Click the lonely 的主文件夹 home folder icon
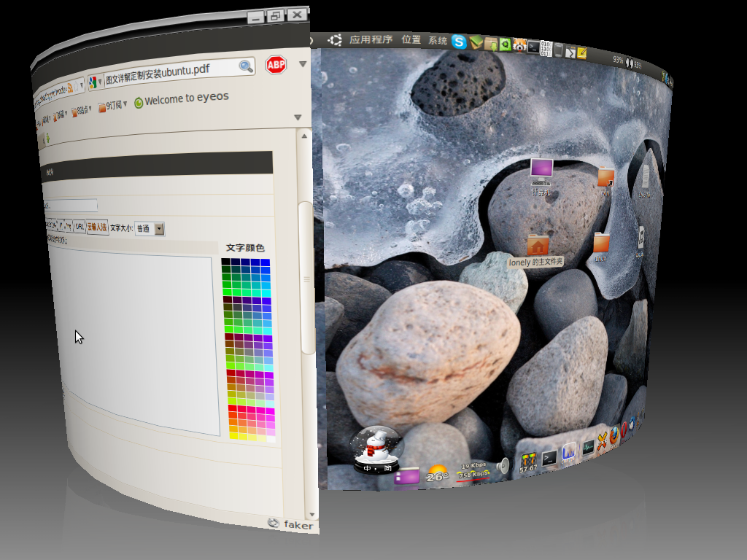 536,251
